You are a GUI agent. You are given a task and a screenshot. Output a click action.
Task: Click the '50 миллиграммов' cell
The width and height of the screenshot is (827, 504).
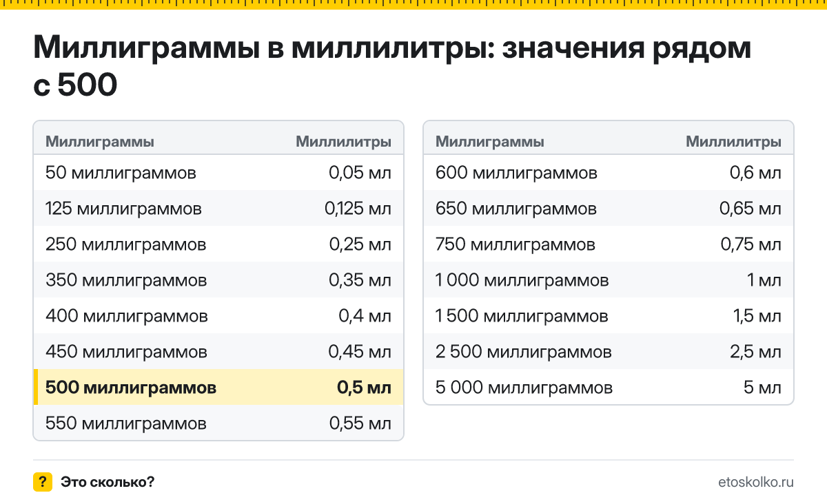[121, 173]
